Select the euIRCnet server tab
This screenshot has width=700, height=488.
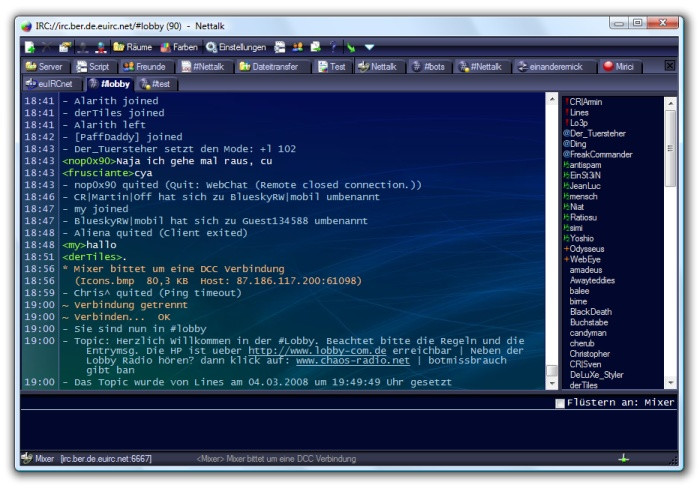click(x=51, y=83)
